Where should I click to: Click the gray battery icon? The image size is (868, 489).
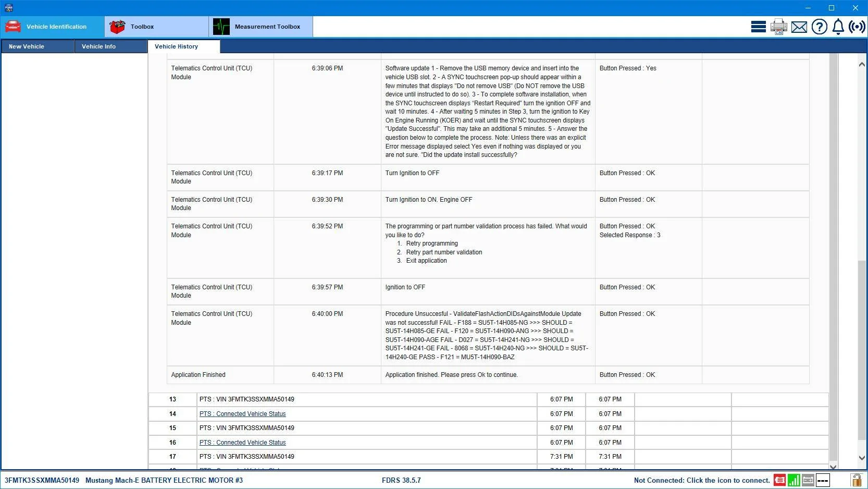808,480
